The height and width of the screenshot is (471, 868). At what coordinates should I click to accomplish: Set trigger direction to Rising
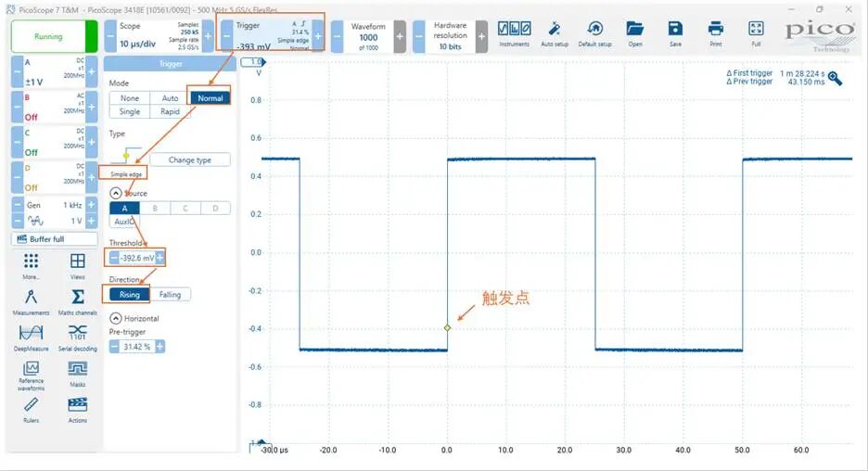pos(130,295)
